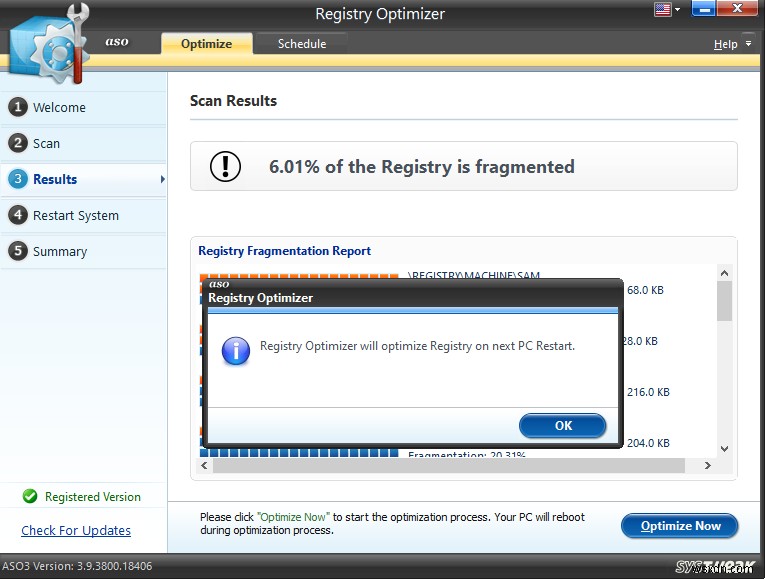Click the report scroll up arrow
This screenshot has height=579, width=765.
pos(725,273)
